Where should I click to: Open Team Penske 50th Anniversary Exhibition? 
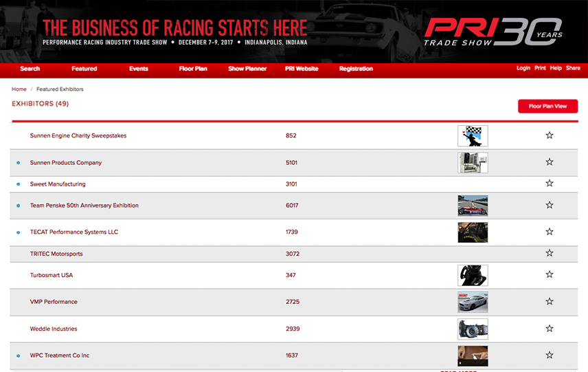pyautogui.click(x=84, y=206)
